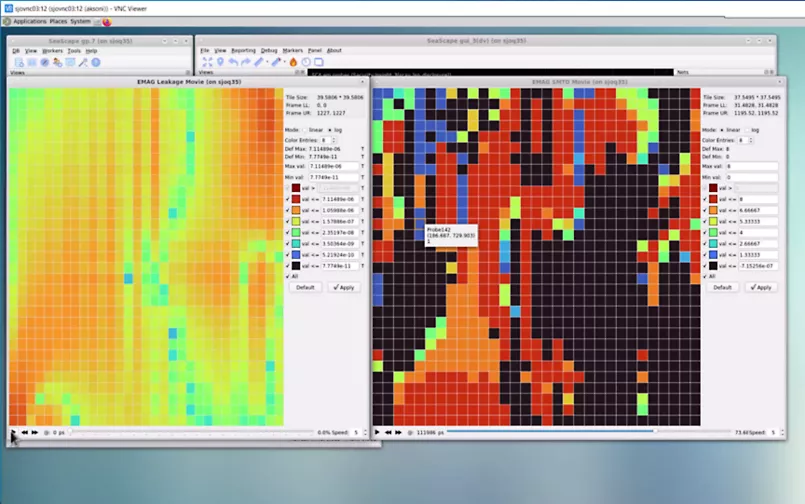Open Color Entries dropdown in Leakage panel
This screenshot has height=504, width=805.
(325, 140)
